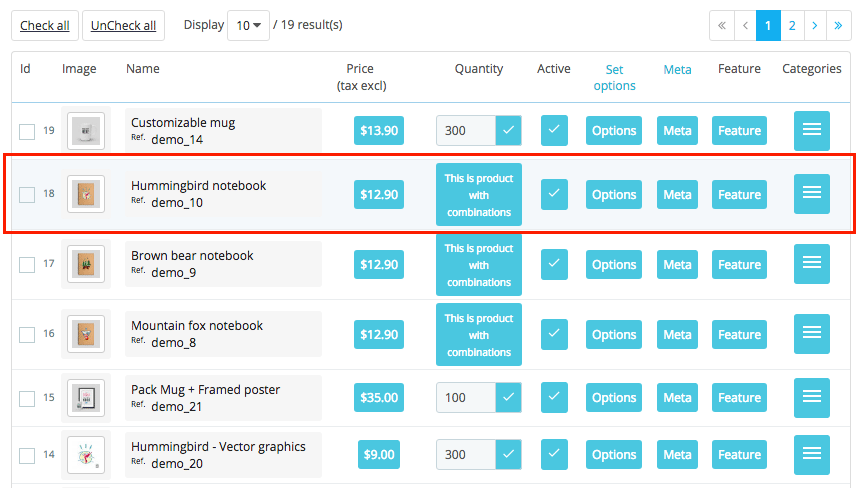Go to next page arrow icon
This screenshot has width=858, height=488.
coord(815,25)
